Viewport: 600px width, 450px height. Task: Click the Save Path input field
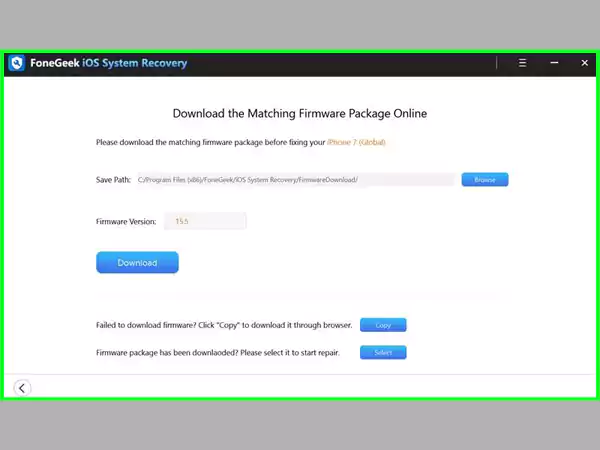pos(296,179)
